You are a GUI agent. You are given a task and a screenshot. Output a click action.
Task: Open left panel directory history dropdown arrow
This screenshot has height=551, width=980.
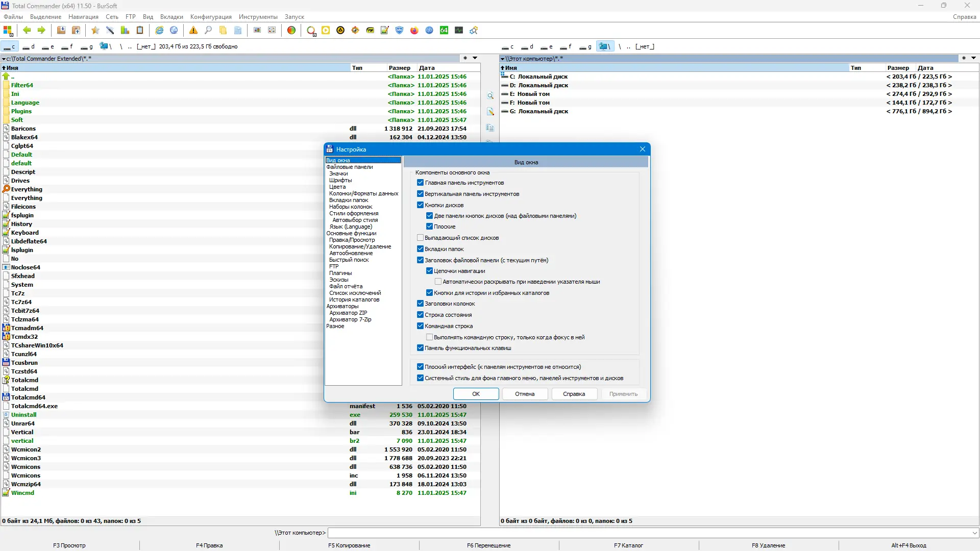coord(475,58)
